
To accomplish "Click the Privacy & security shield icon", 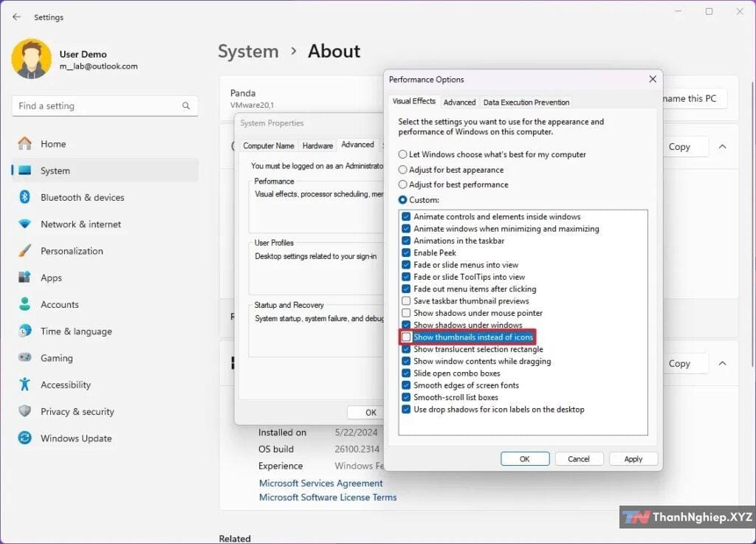I will tap(25, 411).
